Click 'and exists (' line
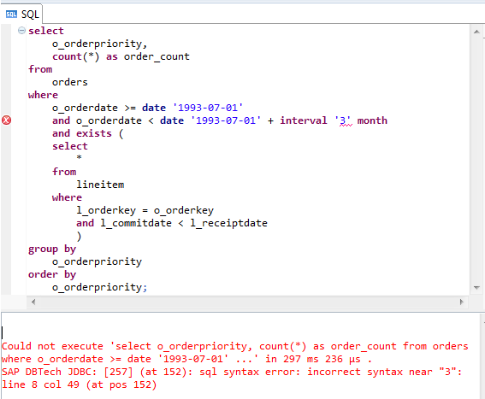 point(88,133)
